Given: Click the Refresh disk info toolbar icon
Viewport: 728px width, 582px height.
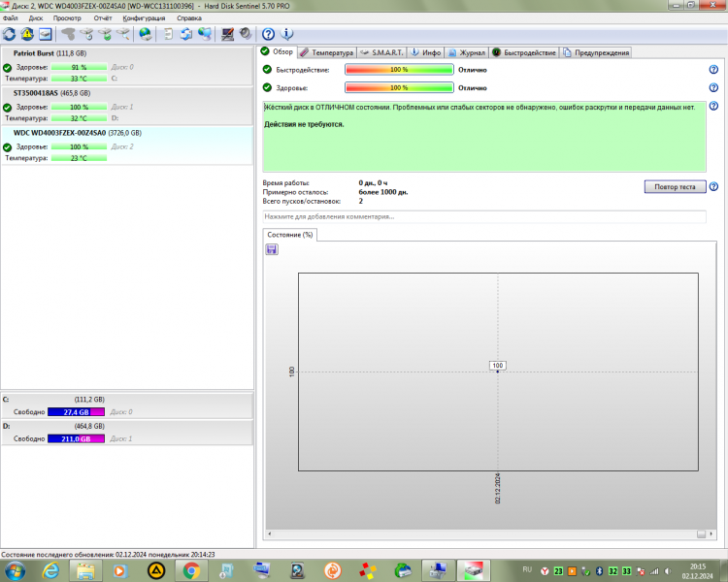Looking at the screenshot, I should [10, 34].
